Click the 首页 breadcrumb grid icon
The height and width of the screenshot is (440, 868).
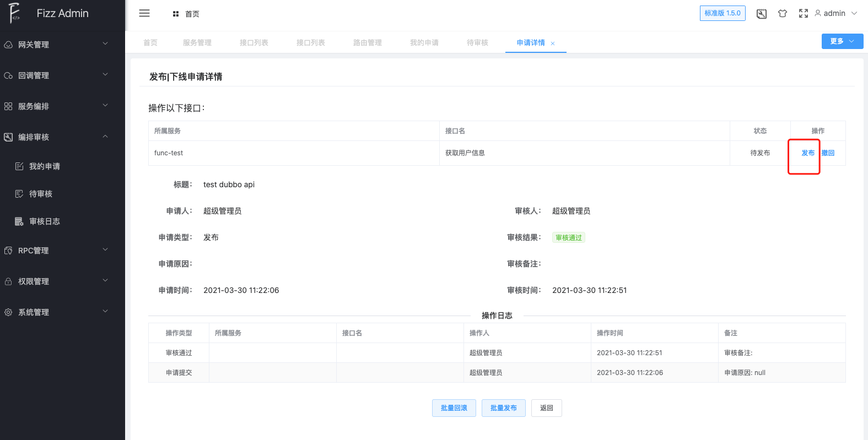176,14
